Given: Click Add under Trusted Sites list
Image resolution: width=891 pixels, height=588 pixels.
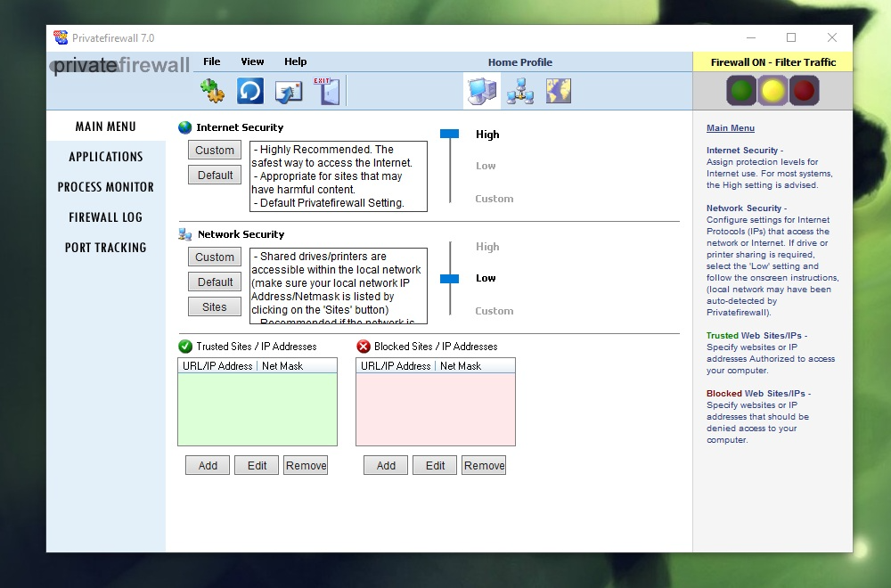Looking at the screenshot, I should 208,465.
